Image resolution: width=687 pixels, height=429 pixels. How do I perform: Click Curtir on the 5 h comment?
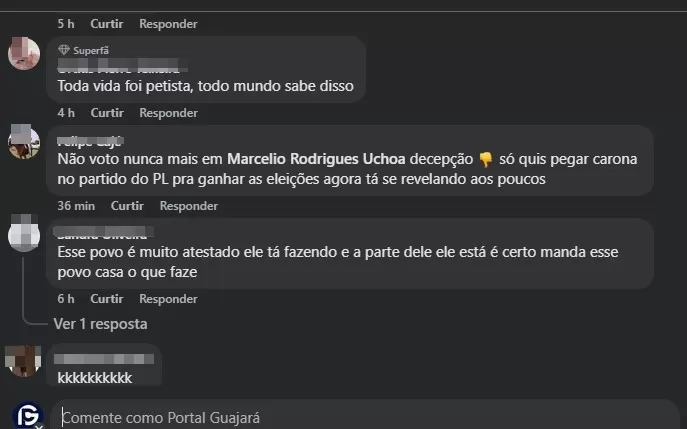pyautogui.click(x=107, y=23)
